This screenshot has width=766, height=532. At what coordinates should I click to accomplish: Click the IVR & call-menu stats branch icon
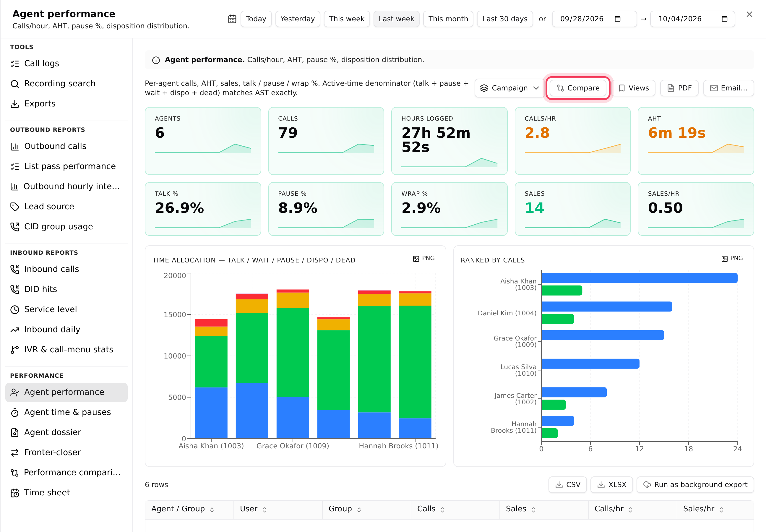tap(15, 350)
